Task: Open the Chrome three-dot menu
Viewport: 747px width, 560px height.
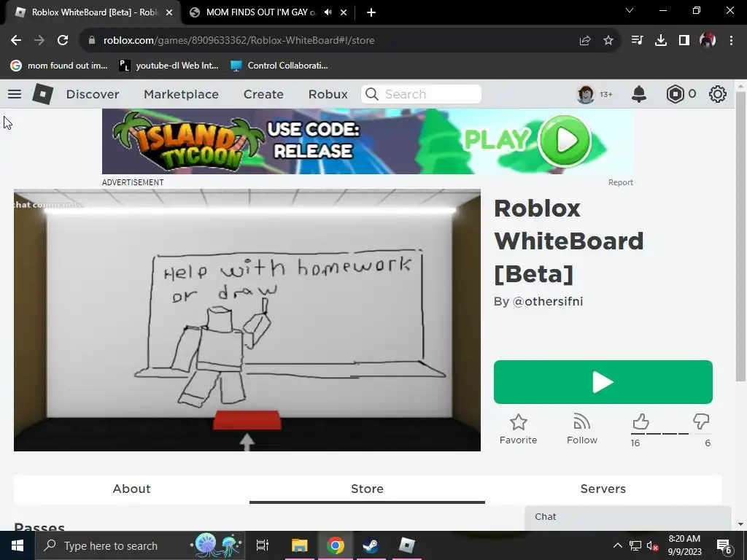Action: [731, 41]
